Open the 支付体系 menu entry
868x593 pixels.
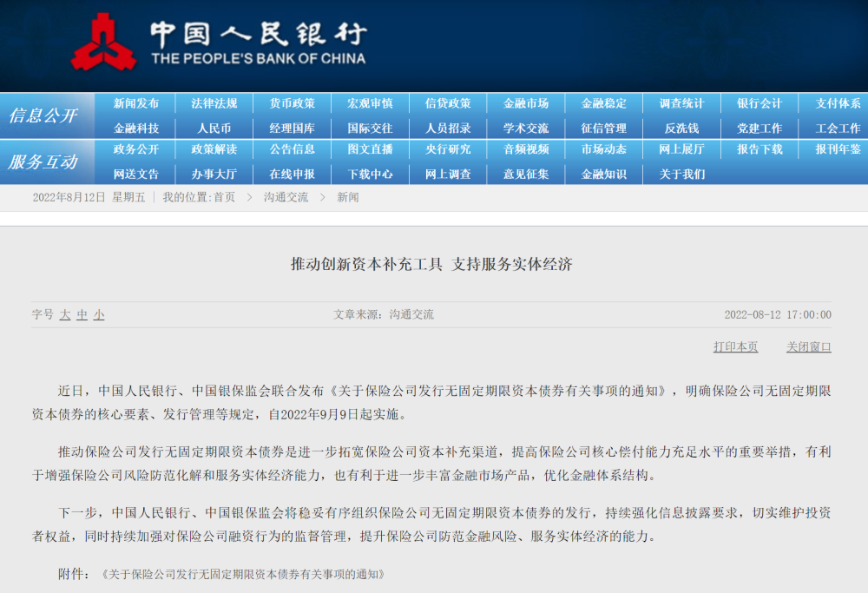(838, 103)
